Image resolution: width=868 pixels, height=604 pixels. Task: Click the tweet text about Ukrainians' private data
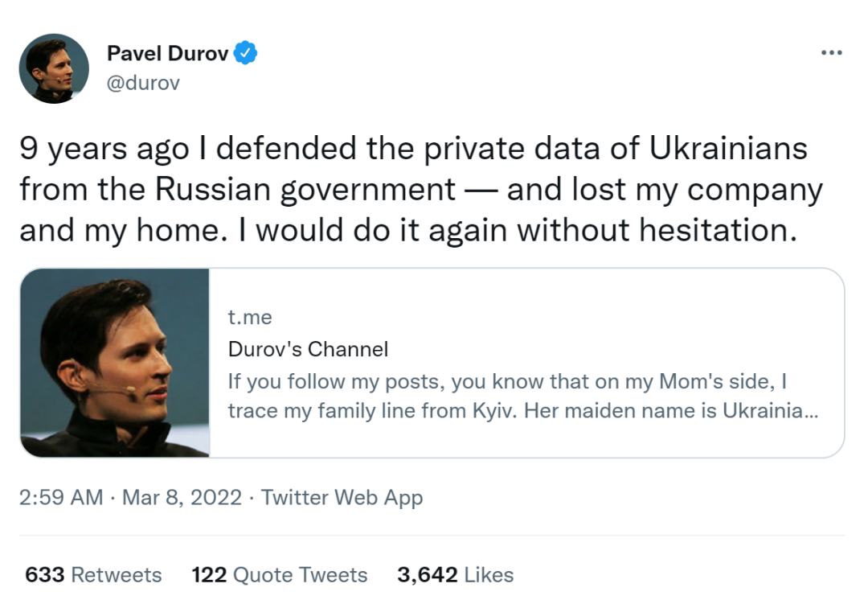(413, 150)
